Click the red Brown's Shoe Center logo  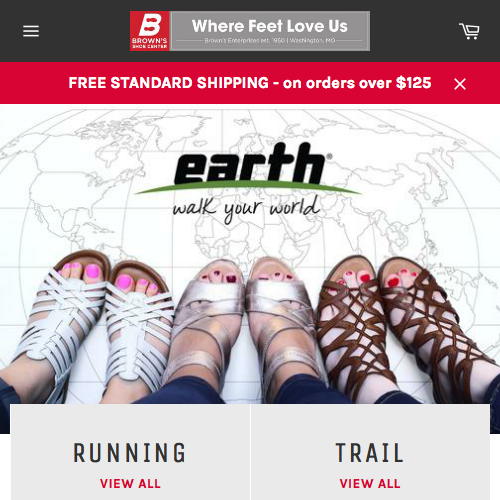150,31
